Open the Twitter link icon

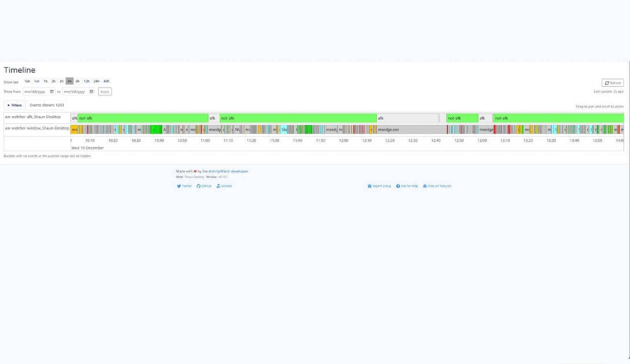tap(179, 186)
